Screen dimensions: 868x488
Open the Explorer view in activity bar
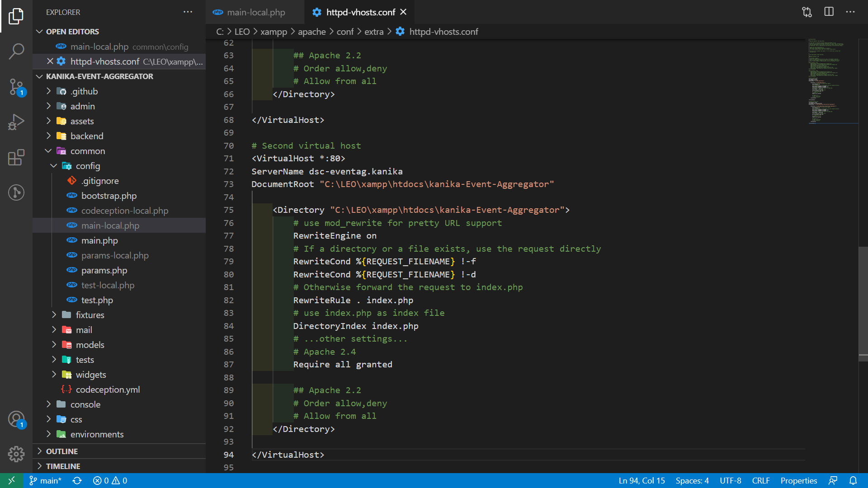[x=16, y=16]
